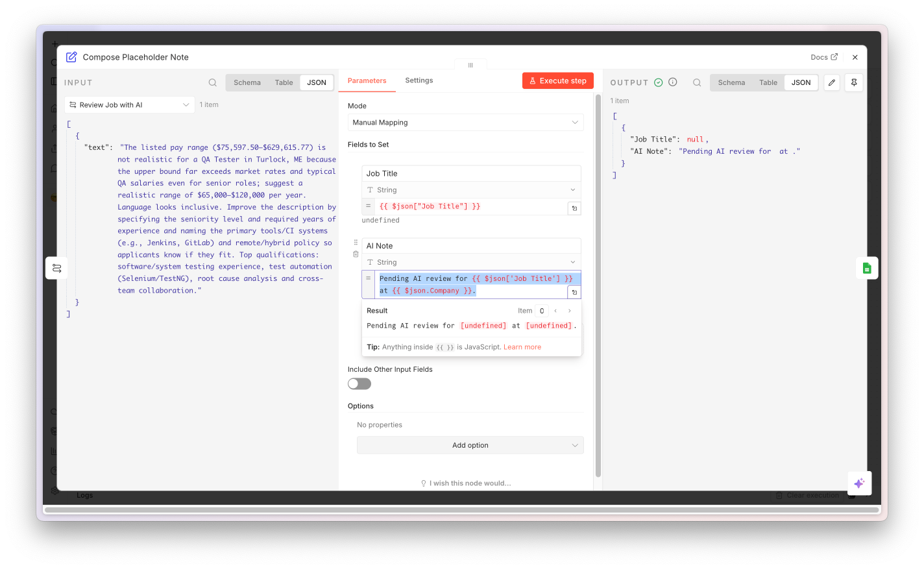Open the Parameters tab
This screenshot has height=569, width=924.
(x=367, y=80)
